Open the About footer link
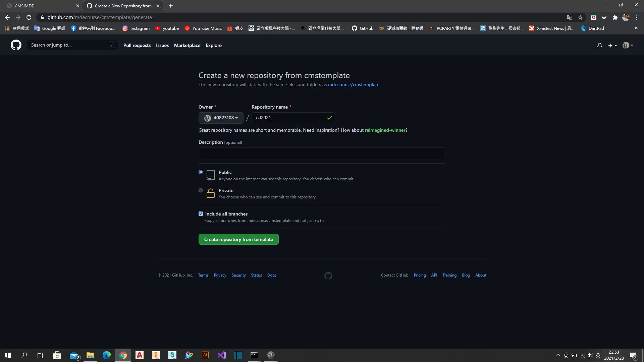 481,275
